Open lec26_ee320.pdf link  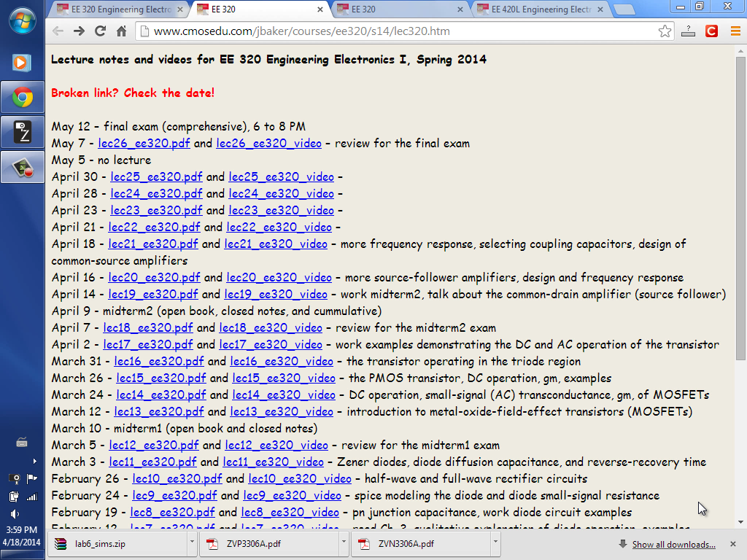point(144,144)
